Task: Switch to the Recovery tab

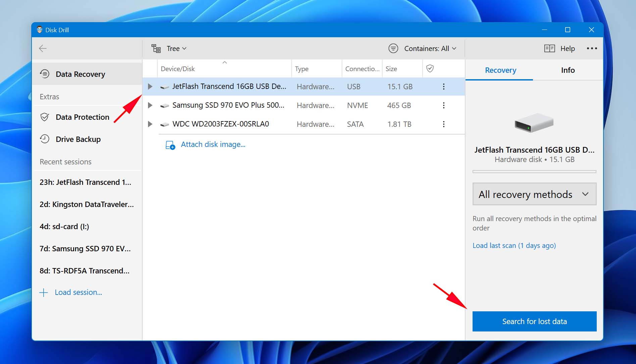Action: 500,70
